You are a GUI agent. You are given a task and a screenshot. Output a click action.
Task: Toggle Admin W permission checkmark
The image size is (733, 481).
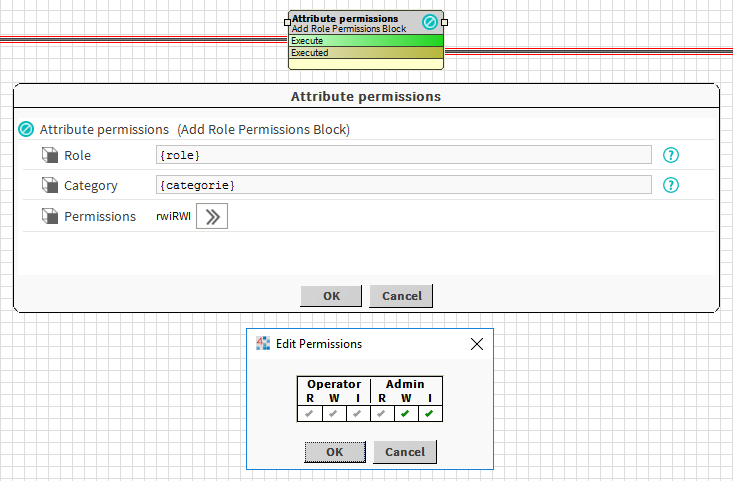pyautogui.click(x=405, y=413)
